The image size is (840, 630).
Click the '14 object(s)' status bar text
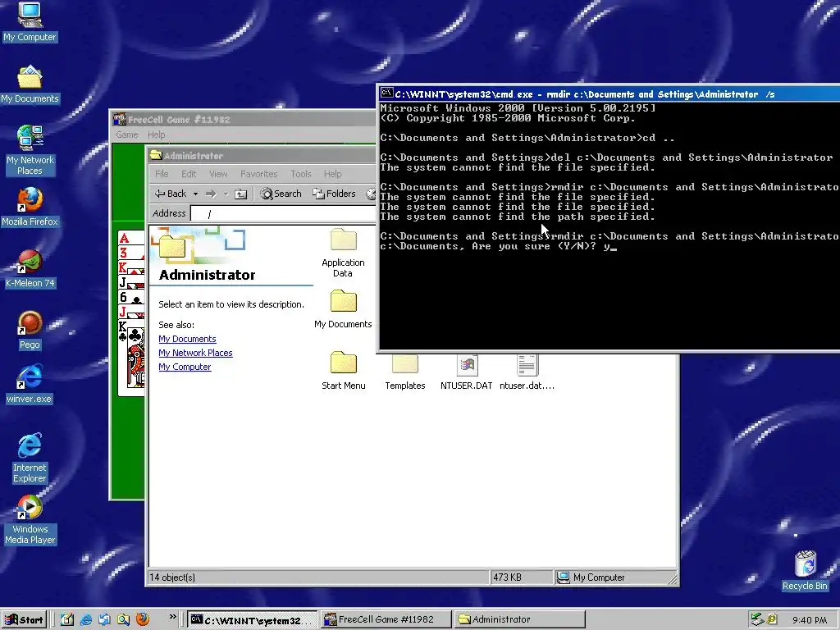pyautogui.click(x=172, y=577)
